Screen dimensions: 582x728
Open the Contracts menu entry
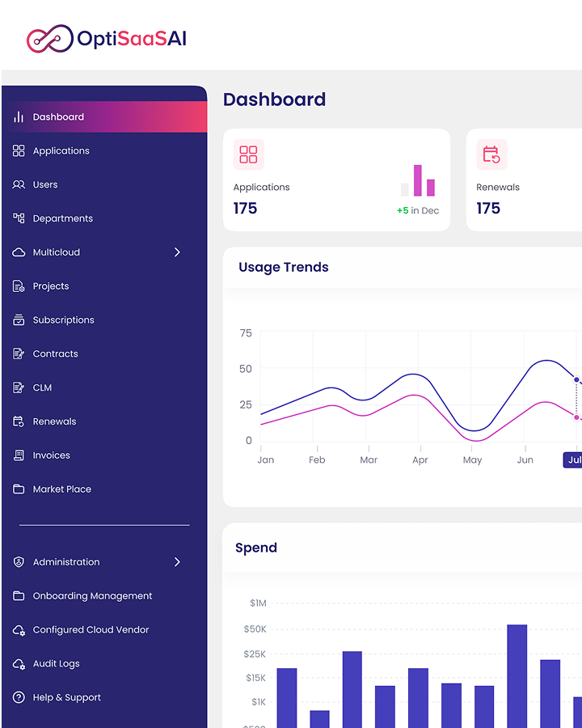click(104, 353)
